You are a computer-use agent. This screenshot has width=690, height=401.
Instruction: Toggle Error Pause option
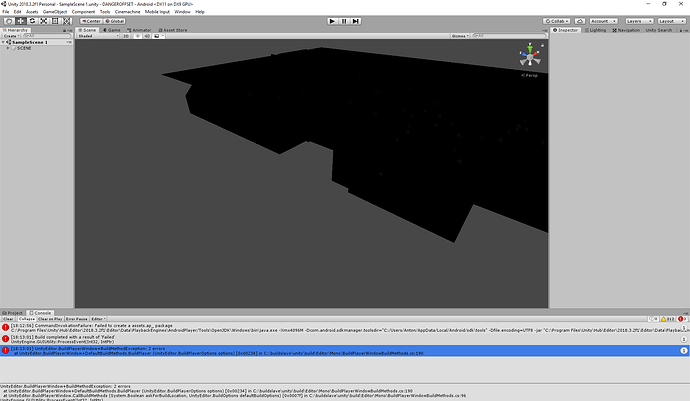click(x=77, y=319)
